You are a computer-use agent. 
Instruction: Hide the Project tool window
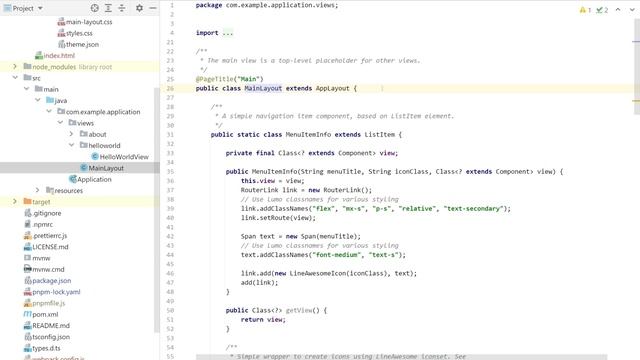tap(153, 8)
